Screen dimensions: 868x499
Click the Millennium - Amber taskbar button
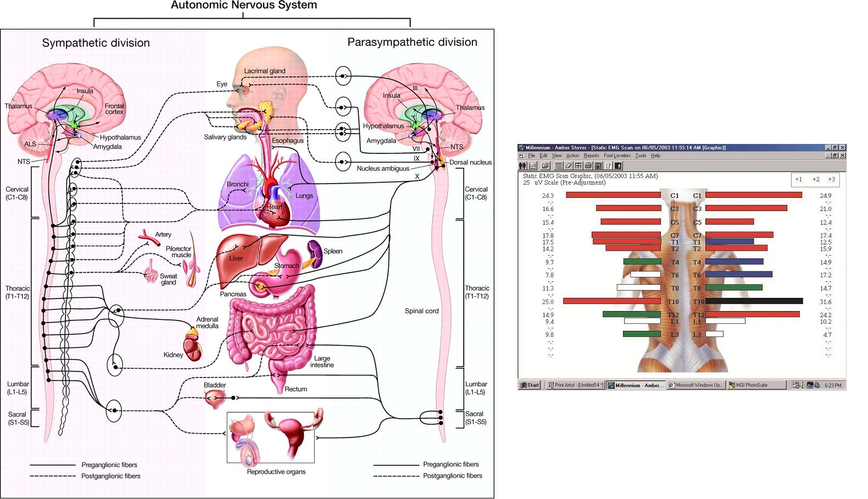click(636, 385)
